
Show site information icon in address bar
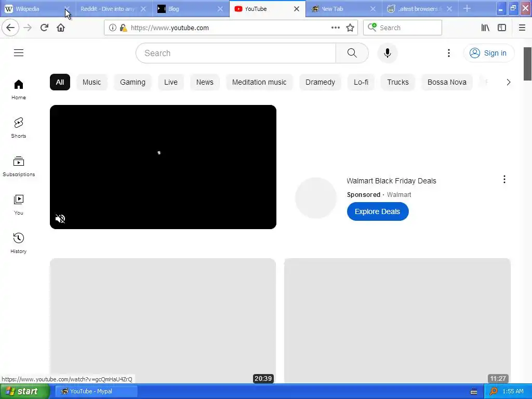pyautogui.click(x=113, y=28)
